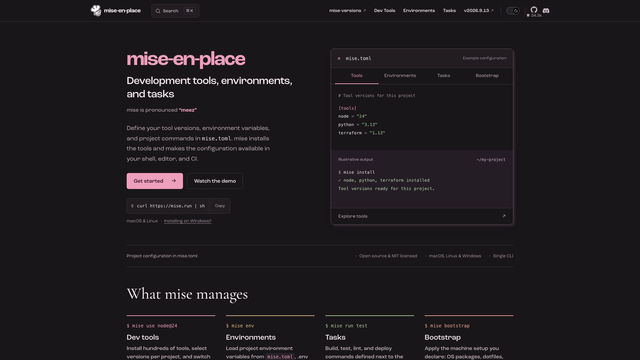Click the '~/my-project' path label
Screen dimensions: 640x360
(491, 160)
